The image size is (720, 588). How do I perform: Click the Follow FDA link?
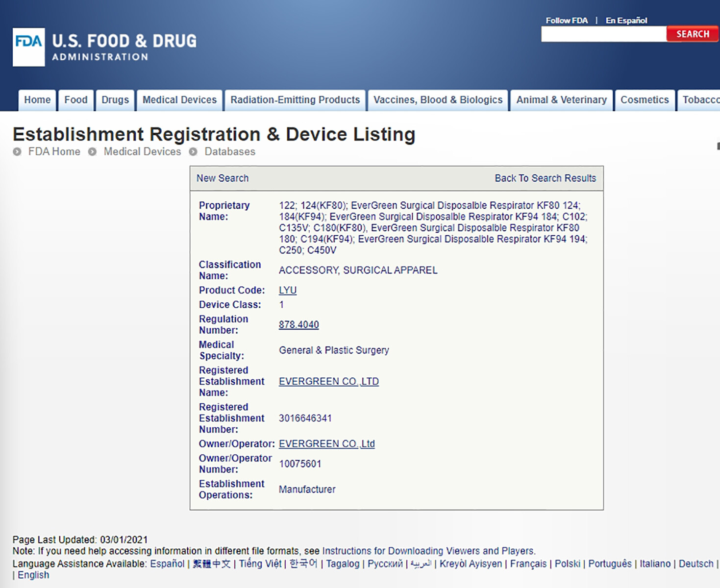[x=567, y=21]
